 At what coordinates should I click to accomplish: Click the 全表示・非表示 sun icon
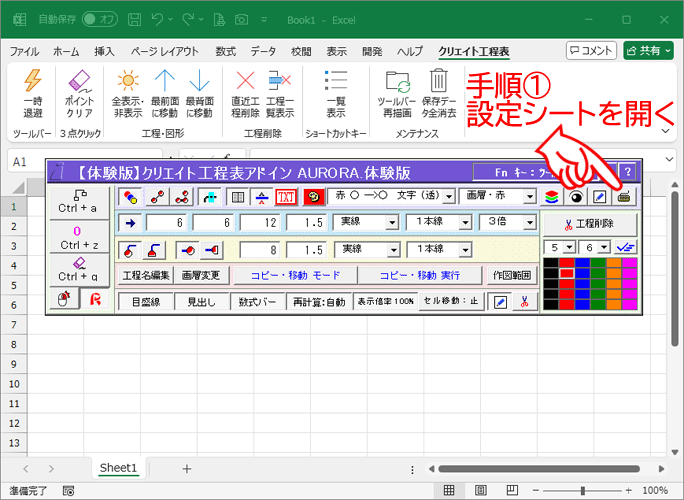(x=128, y=81)
